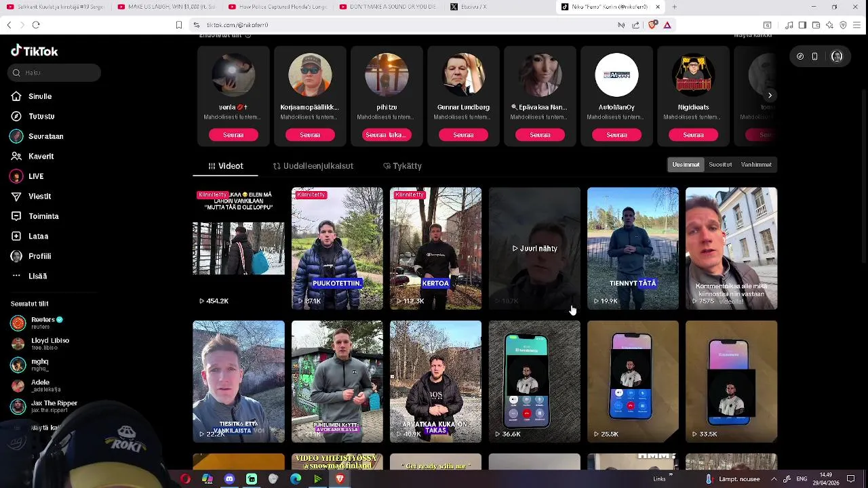This screenshot has width=868, height=488.
Task: Open the ARVATKAA KUKA ON TAKAS video
Action: tap(435, 382)
